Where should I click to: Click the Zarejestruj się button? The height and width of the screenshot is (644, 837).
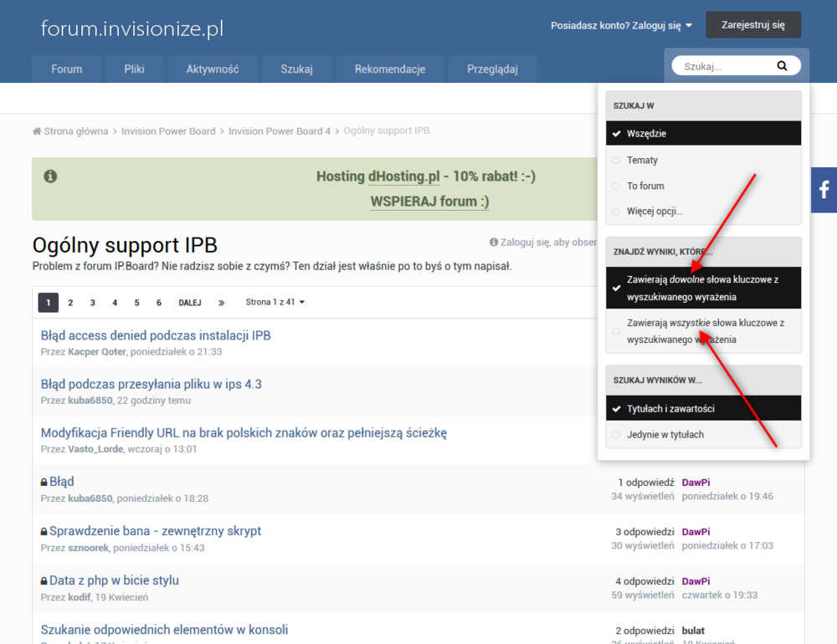752,24
